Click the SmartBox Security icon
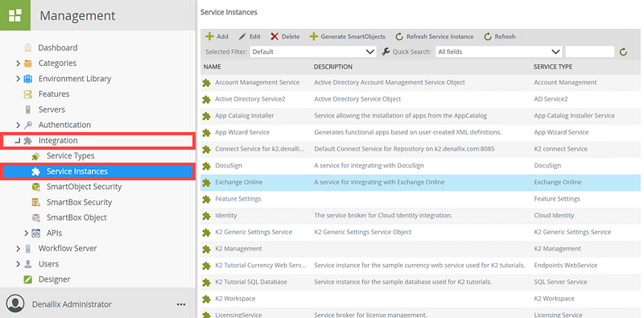Screen dimensions: 644x318 click(35, 202)
